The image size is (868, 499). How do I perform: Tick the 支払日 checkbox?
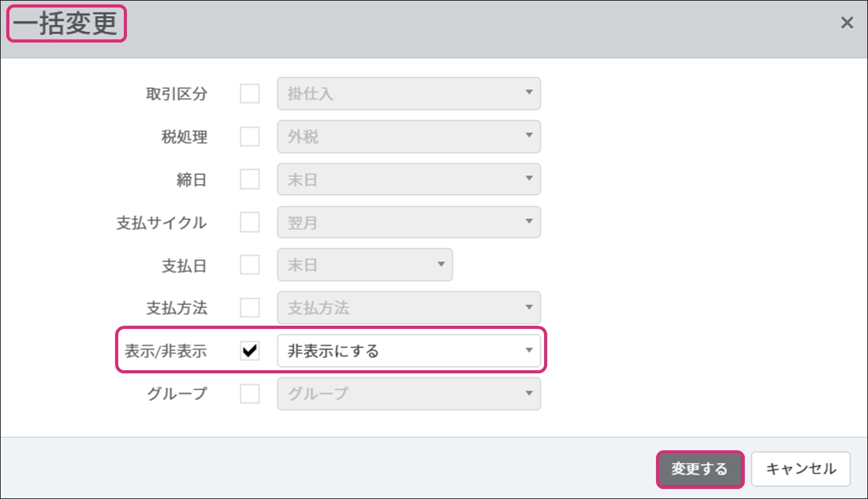coord(250,266)
